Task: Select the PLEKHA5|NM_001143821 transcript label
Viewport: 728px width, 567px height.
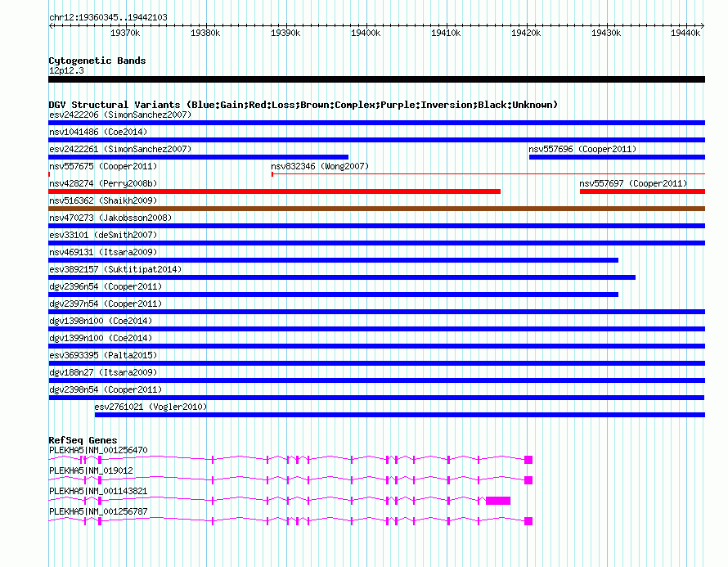Action: 98,491
